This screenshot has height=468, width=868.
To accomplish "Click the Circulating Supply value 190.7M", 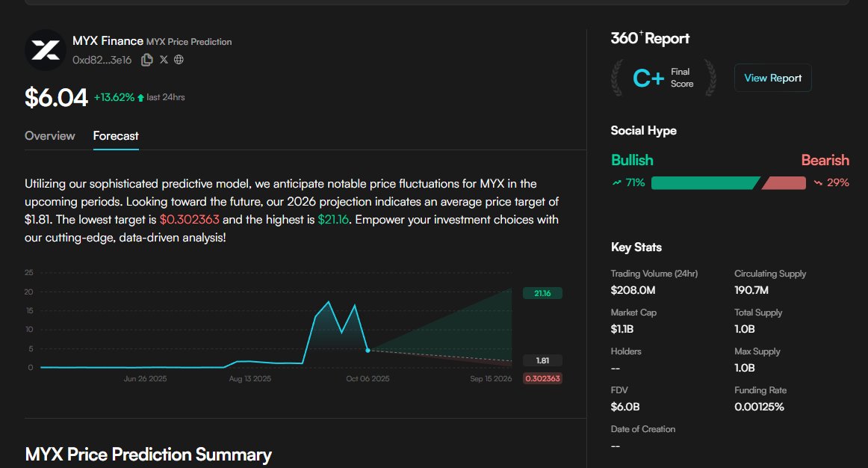I will 751,290.
